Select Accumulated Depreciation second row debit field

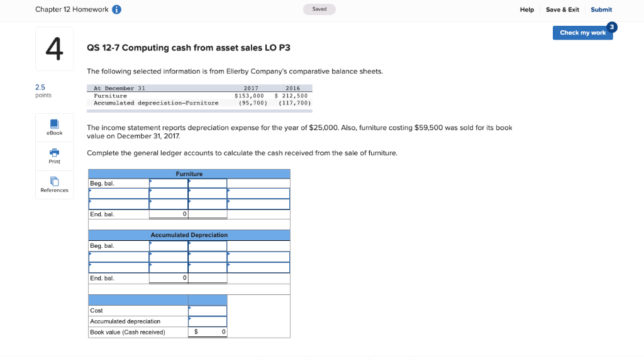click(169, 257)
